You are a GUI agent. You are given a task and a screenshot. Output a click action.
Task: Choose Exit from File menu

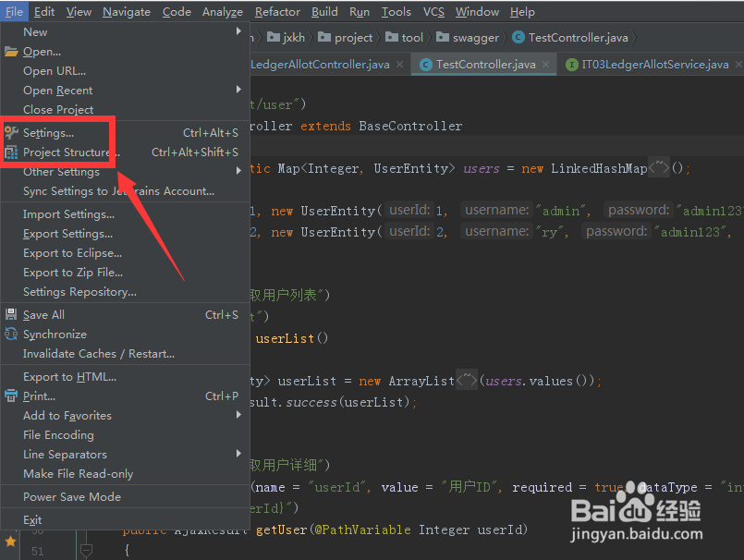pos(126,520)
